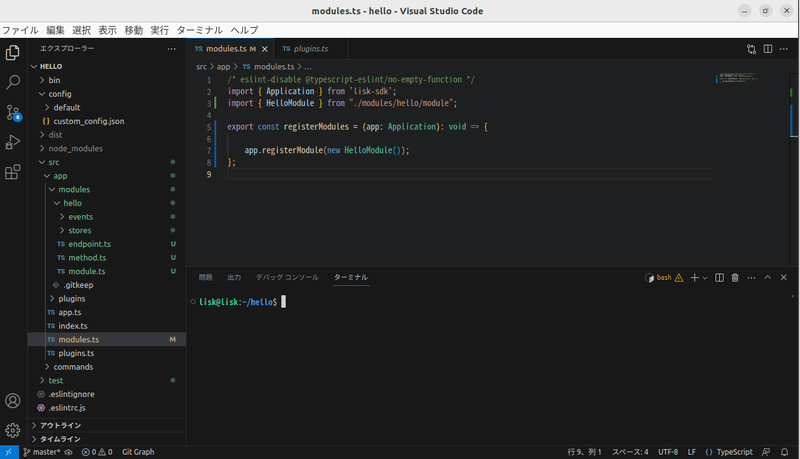
Task: Open the Source Control view
Action: coord(13,112)
